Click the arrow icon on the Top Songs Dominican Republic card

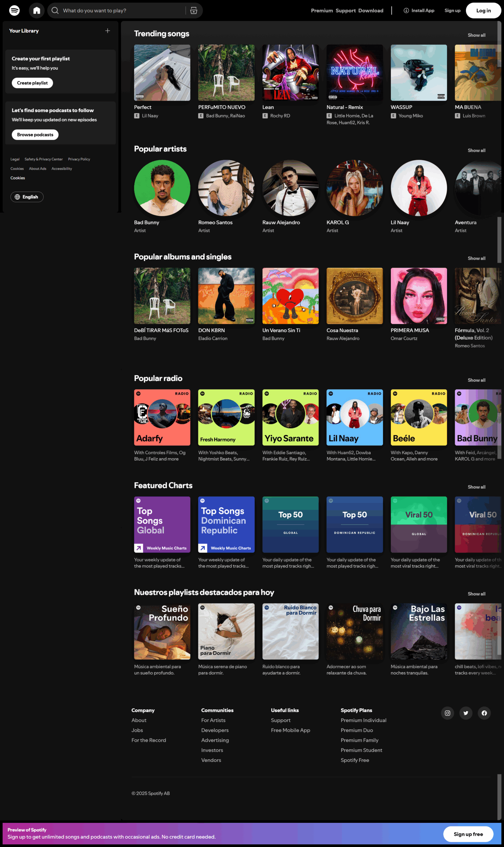pyautogui.click(x=203, y=548)
